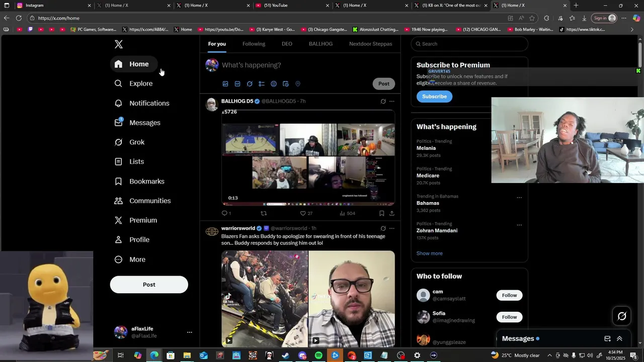
Task: Open account menu next to aFlaxLife
Action: (190, 332)
